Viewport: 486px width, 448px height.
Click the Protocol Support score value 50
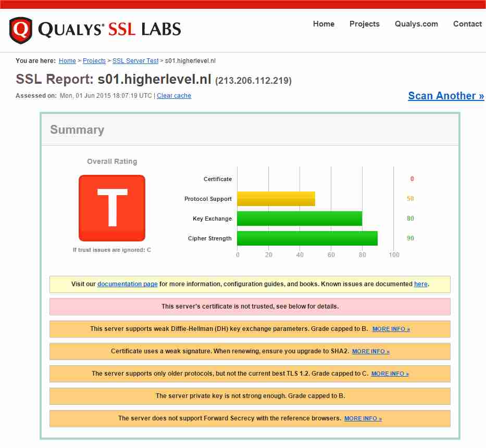410,199
